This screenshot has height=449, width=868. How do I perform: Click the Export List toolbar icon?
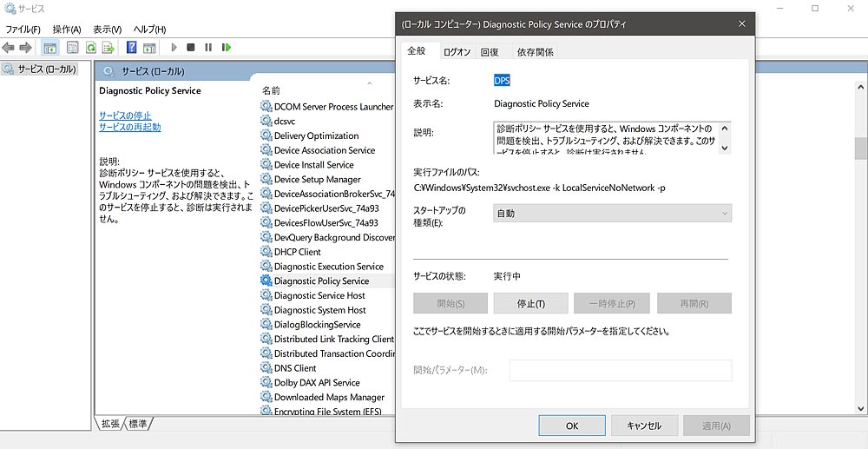108,48
